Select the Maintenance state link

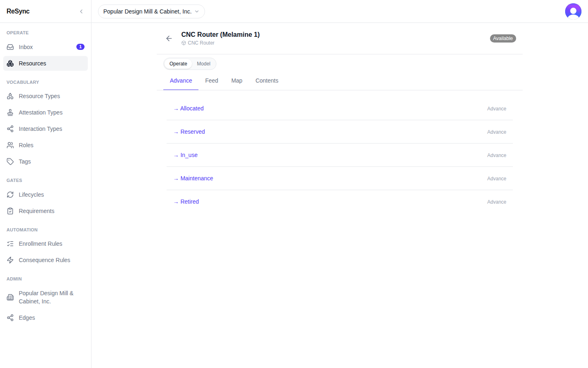click(193, 178)
